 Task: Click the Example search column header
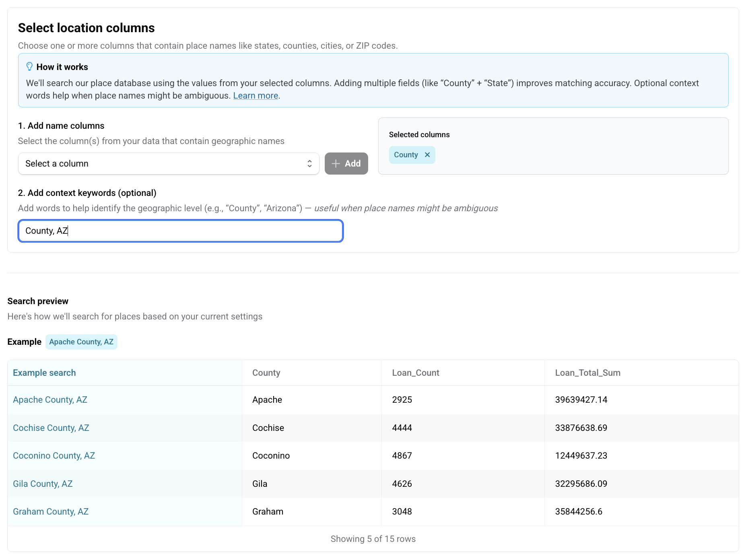44,373
